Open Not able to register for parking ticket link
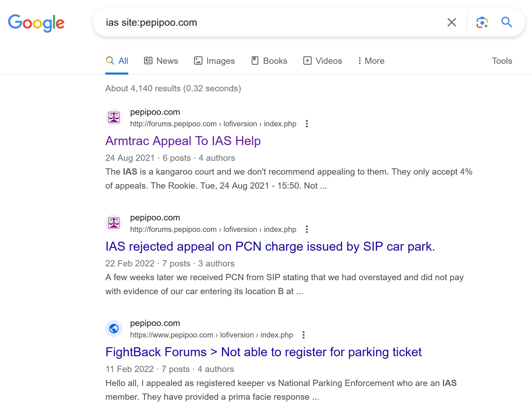Screen dimensions: 532x409 pyautogui.click(x=263, y=352)
